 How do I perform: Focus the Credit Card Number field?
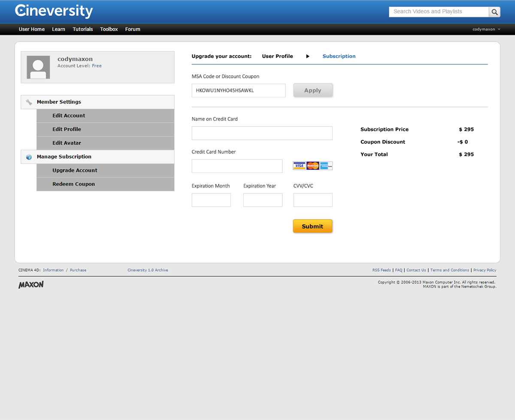click(x=237, y=166)
